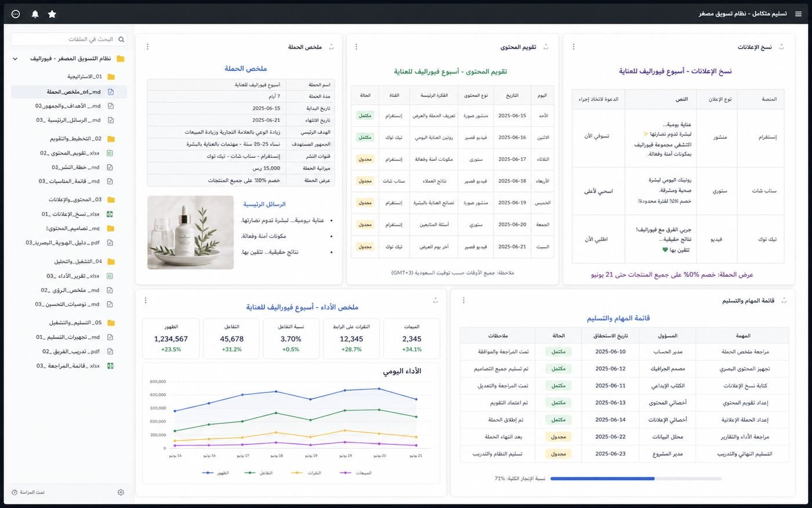Image resolution: width=812 pixels, height=508 pixels.
Task: Click refresh icon beside تقويم المحتوى panel title
Action: [546, 47]
